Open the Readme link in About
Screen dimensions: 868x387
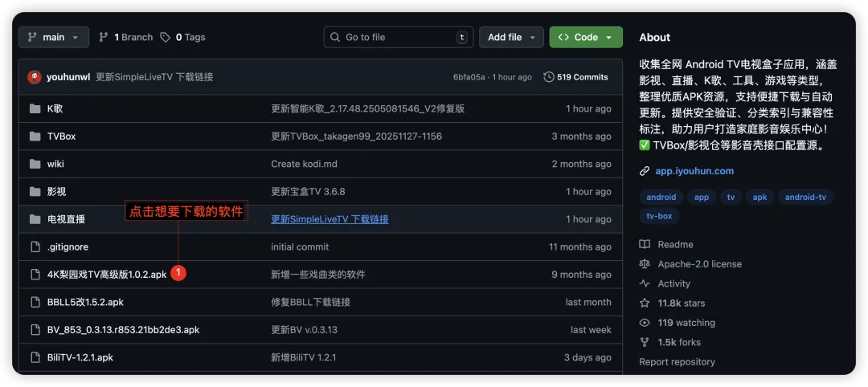click(x=675, y=245)
